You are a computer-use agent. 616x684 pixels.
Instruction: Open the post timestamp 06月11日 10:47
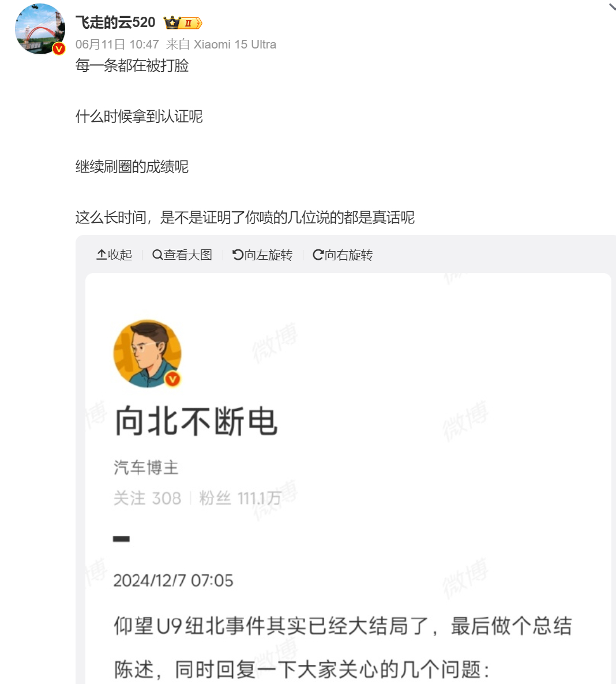click(x=117, y=44)
